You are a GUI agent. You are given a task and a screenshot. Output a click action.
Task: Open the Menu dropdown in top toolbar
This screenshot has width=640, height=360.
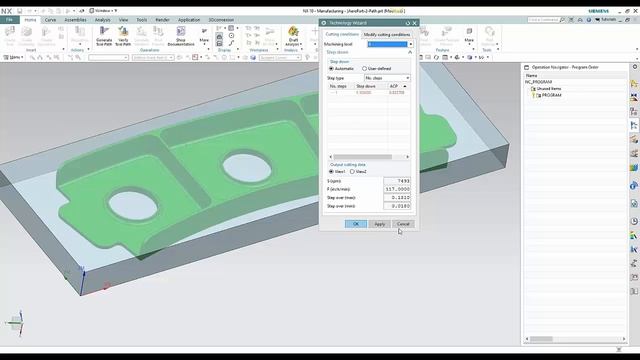point(13,58)
